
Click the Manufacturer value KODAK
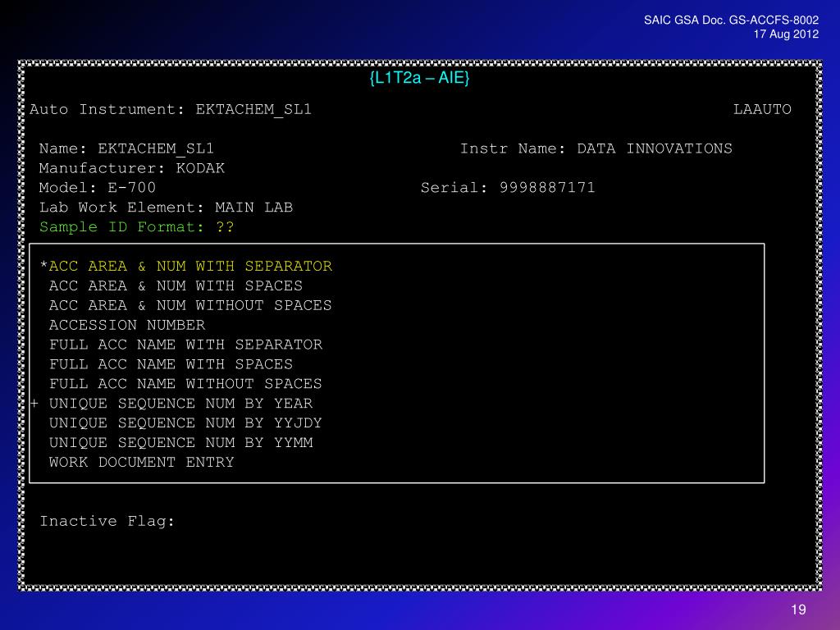[x=200, y=168]
